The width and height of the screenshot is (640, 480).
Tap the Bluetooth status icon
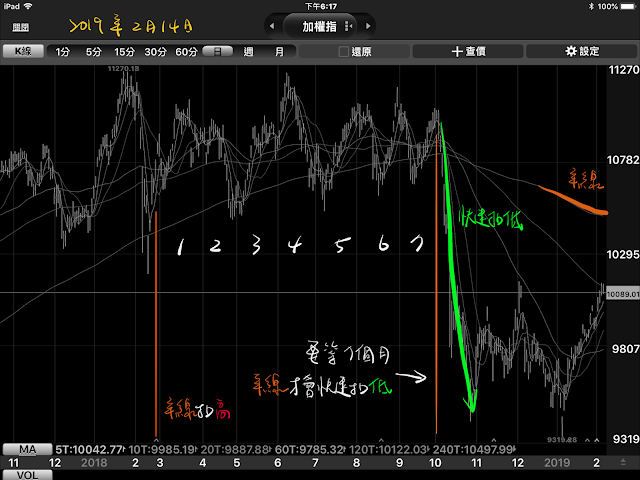coord(591,7)
